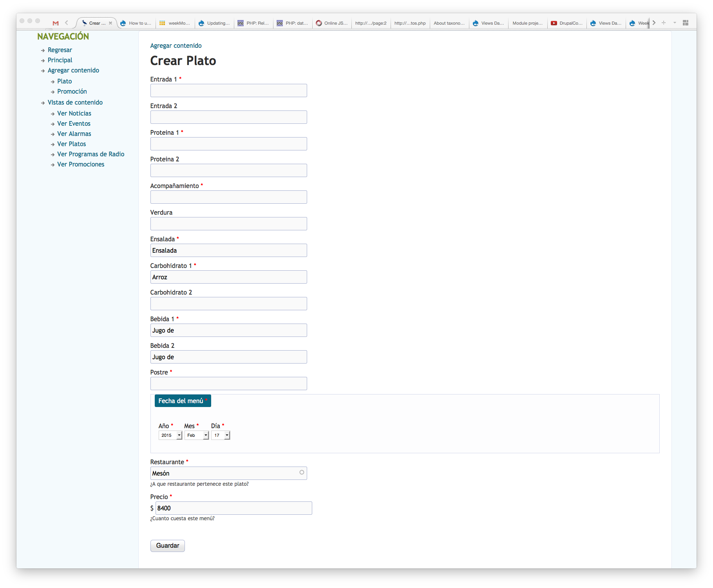Open a new tab with the plus icon
Image resolution: width=713 pixels, height=588 pixels.
(664, 23)
